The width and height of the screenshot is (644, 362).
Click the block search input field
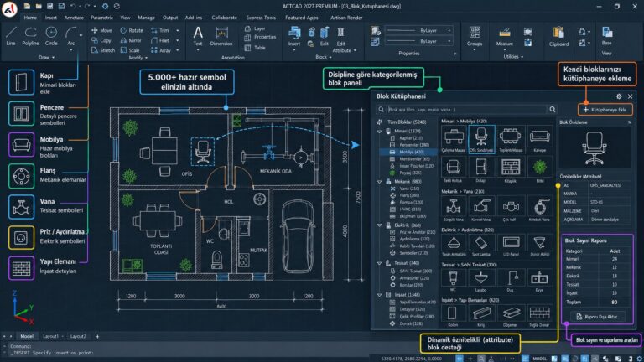466,110
